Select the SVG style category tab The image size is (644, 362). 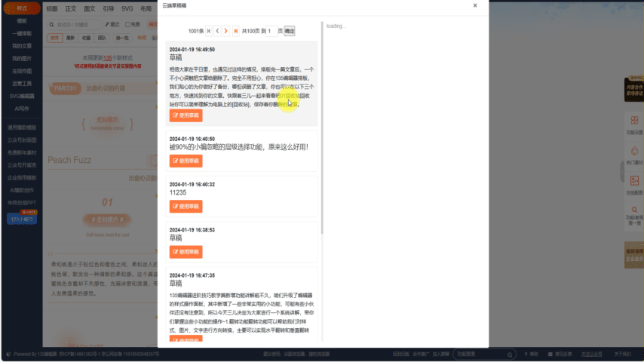pyautogui.click(x=127, y=8)
